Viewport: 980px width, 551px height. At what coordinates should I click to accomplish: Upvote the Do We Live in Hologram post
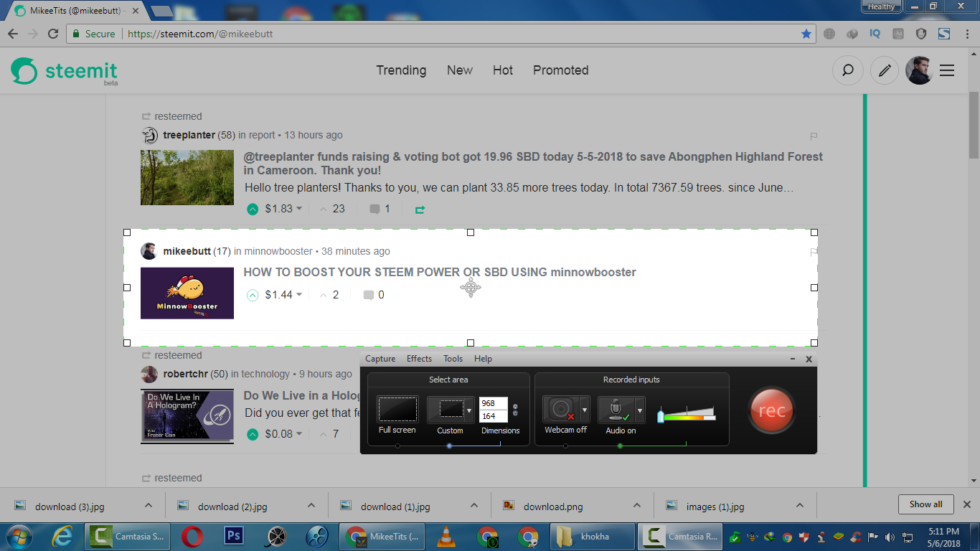253,434
